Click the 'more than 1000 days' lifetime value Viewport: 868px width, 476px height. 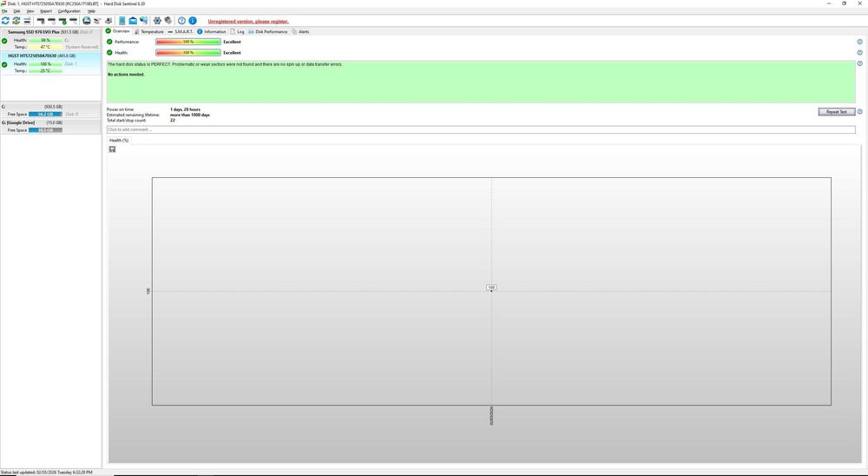pyautogui.click(x=190, y=115)
